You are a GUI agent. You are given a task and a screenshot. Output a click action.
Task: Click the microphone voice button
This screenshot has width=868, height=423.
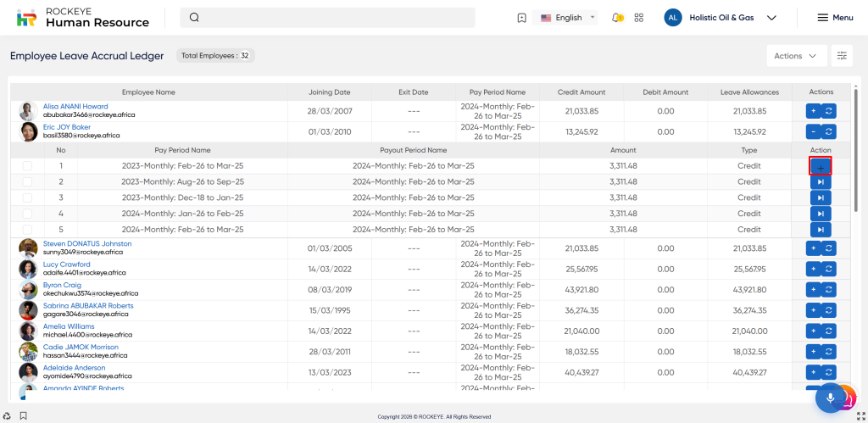830,398
